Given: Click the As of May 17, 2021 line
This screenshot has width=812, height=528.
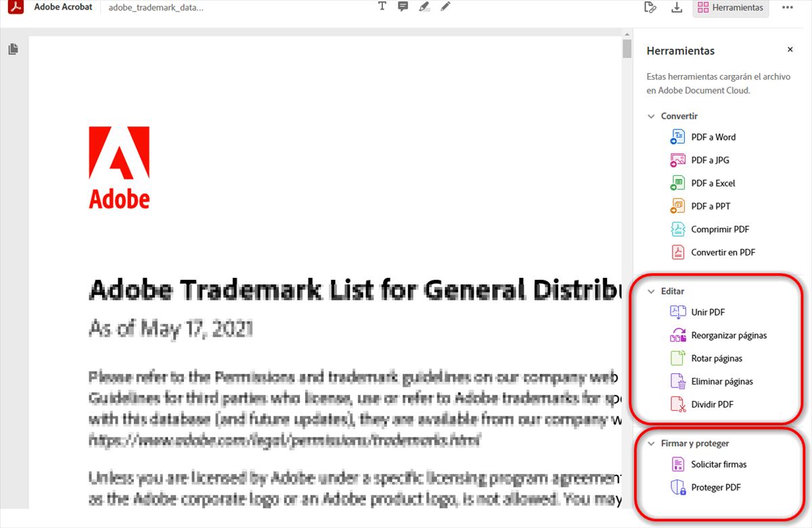Looking at the screenshot, I should tap(171, 329).
